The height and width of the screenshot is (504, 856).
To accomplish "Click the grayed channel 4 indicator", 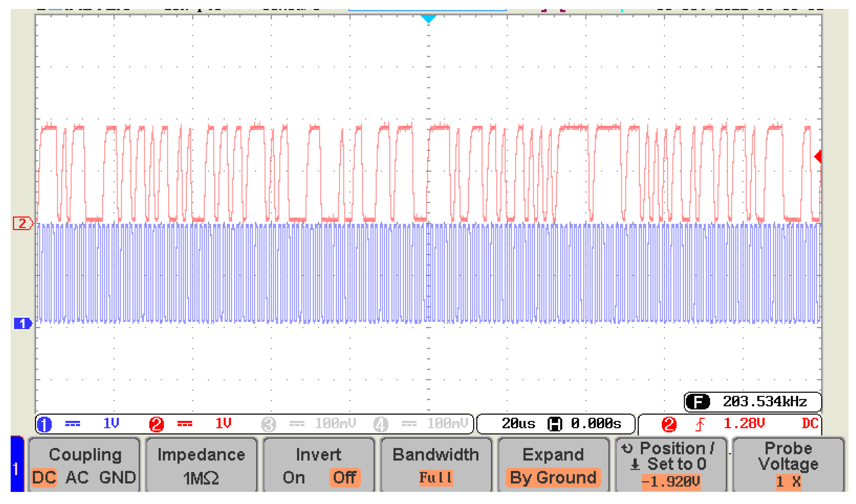I will [381, 424].
